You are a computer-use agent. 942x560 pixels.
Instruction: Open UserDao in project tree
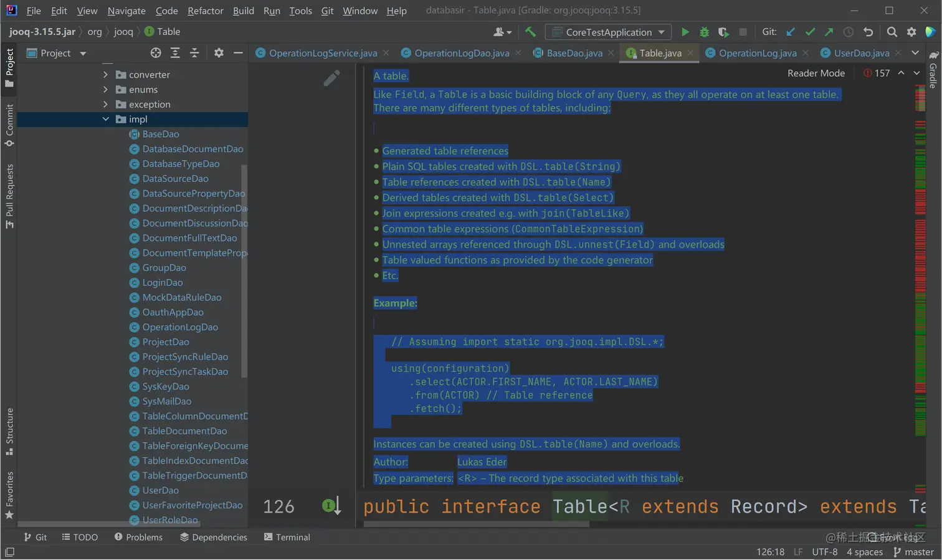tap(160, 490)
